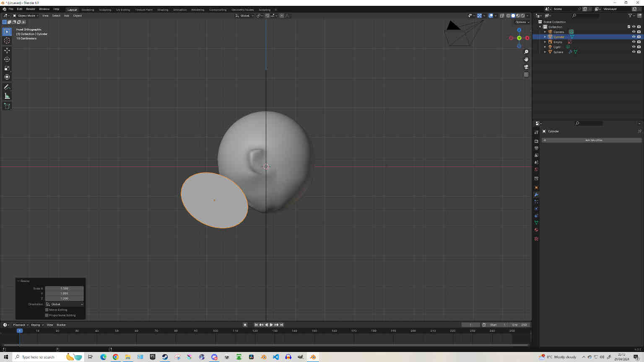Select the Rotate tool

pos(7,59)
